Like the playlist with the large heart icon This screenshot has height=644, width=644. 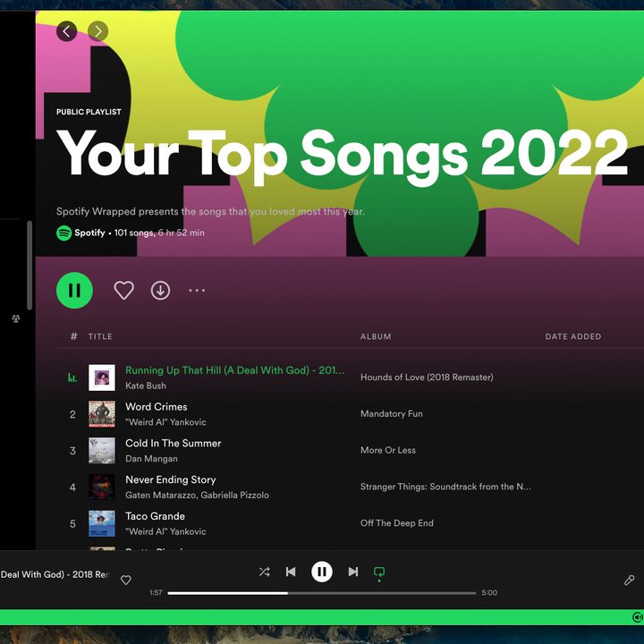(123, 291)
